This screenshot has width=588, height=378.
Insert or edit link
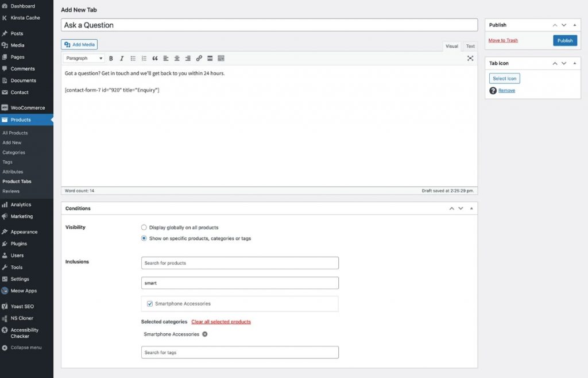[199, 59]
